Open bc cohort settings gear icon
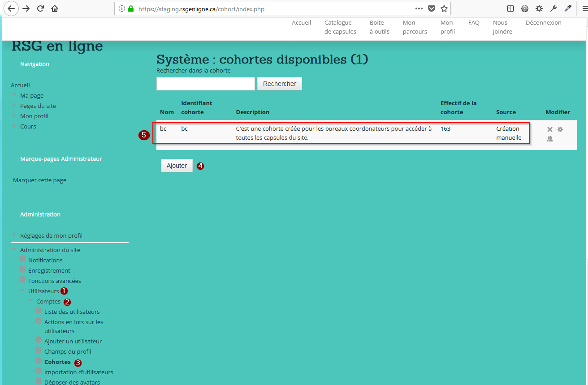The image size is (588, 385). point(560,129)
